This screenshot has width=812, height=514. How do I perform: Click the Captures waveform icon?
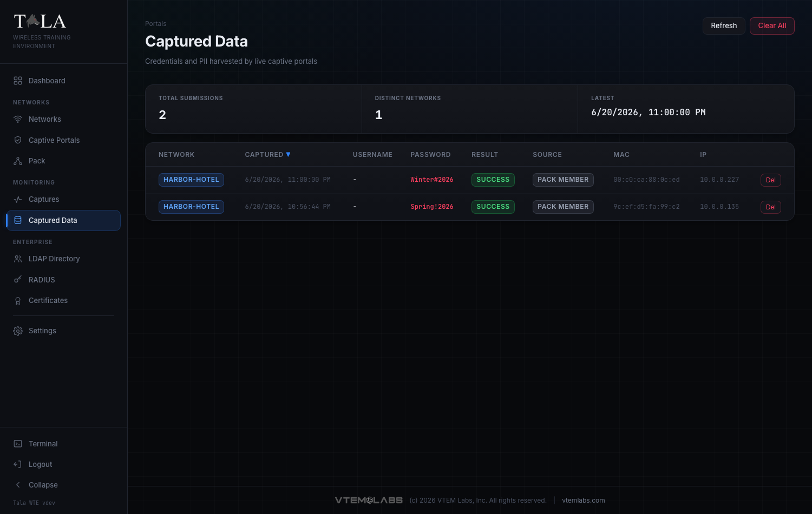(18, 199)
